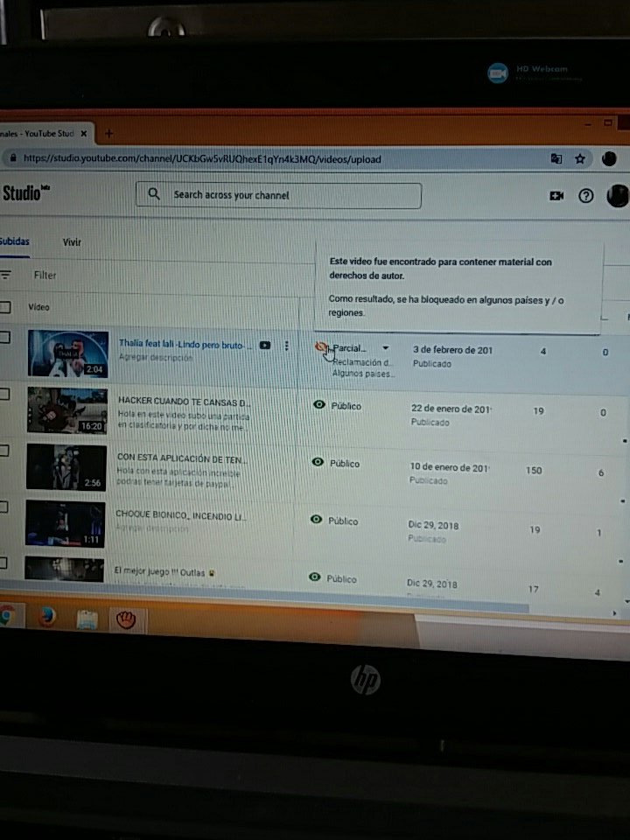
Task: Check the CHOQUE BIONICO video checkbox
Action: [3, 507]
